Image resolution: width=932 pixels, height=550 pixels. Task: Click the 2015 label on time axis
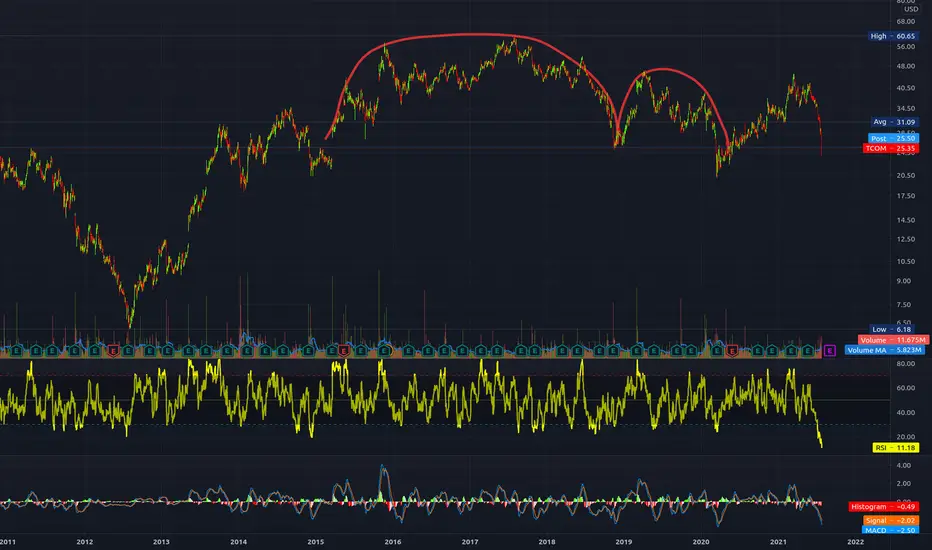[316, 542]
